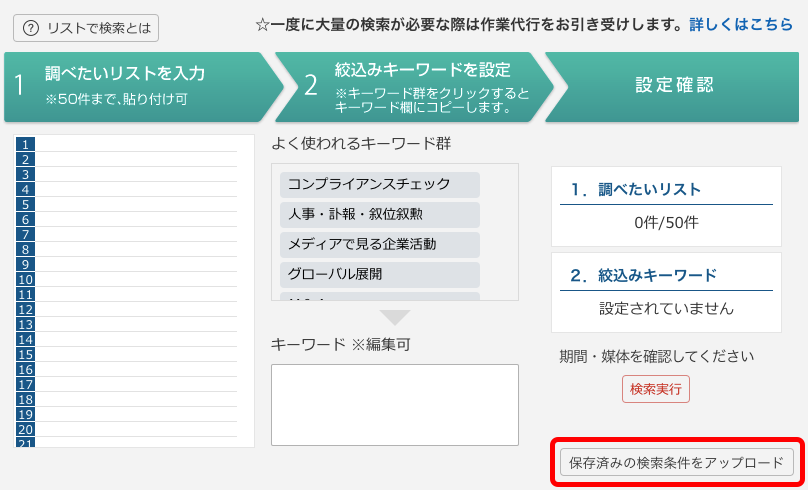The image size is (808, 490).
Task: Open the 詳しくはこちら link
Action: coord(740,25)
